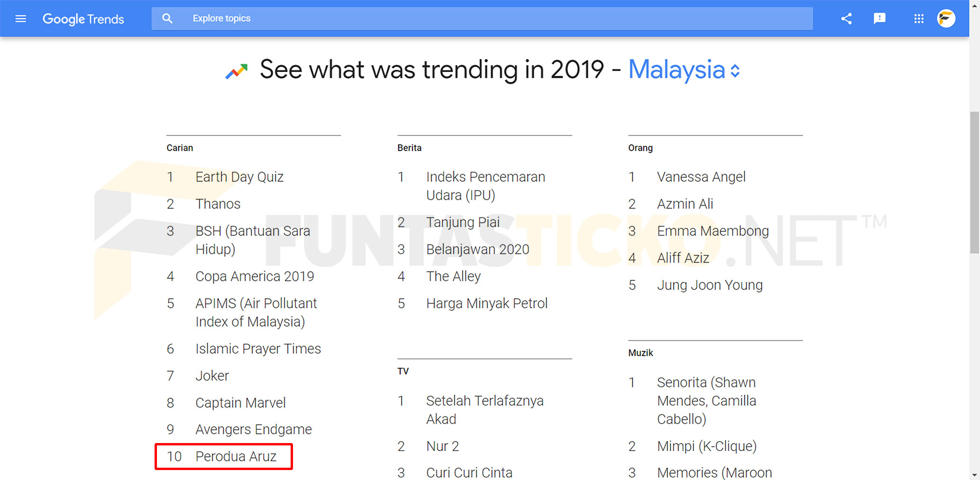Click The Alley news entry
980x480 pixels.
453,276
